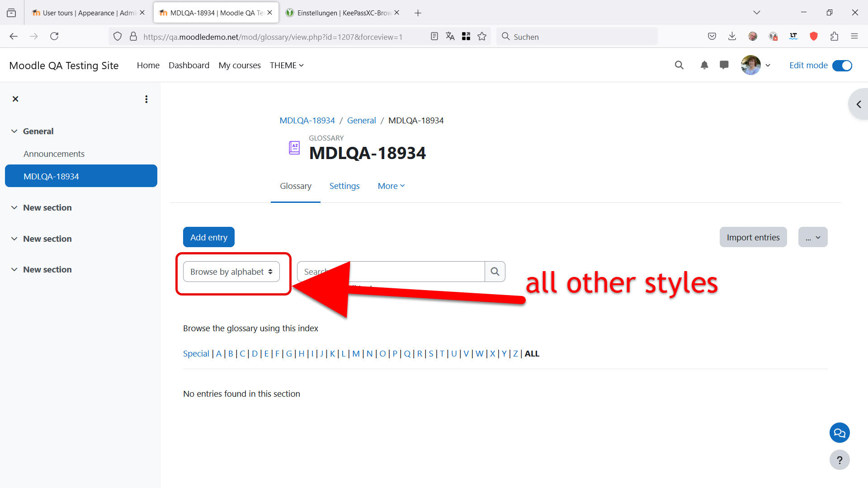The width and height of the screenshot is (868, 488).
Task: Switch to the Settings tab
Action: (344, 186)
